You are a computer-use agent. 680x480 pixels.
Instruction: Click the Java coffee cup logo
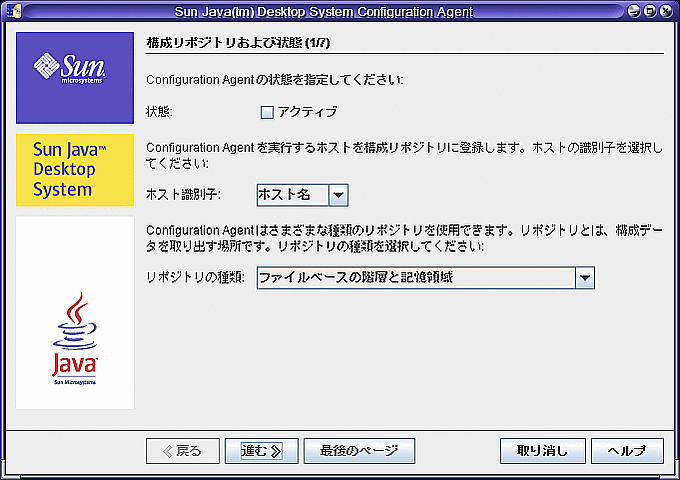[75, 338]
